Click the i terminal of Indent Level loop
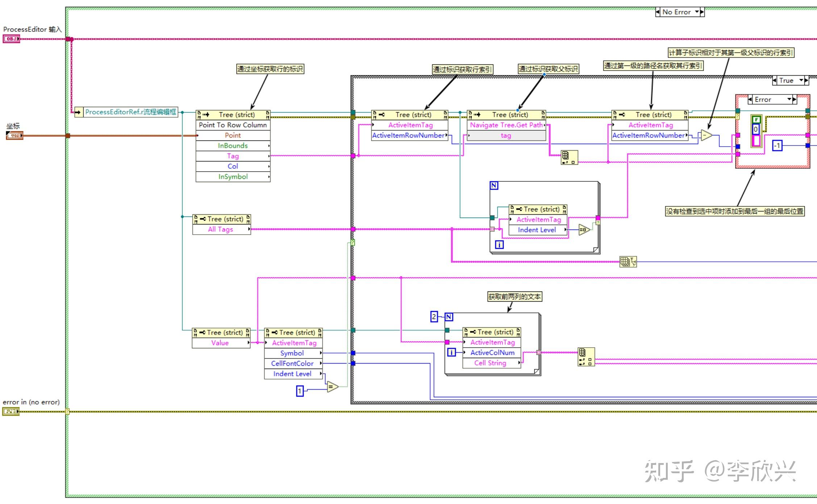 coord(499,245)
